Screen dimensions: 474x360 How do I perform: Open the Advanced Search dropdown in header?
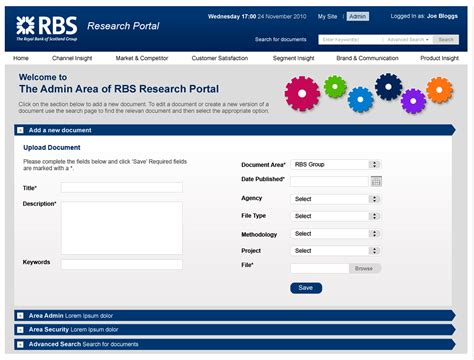click(408, 40)
